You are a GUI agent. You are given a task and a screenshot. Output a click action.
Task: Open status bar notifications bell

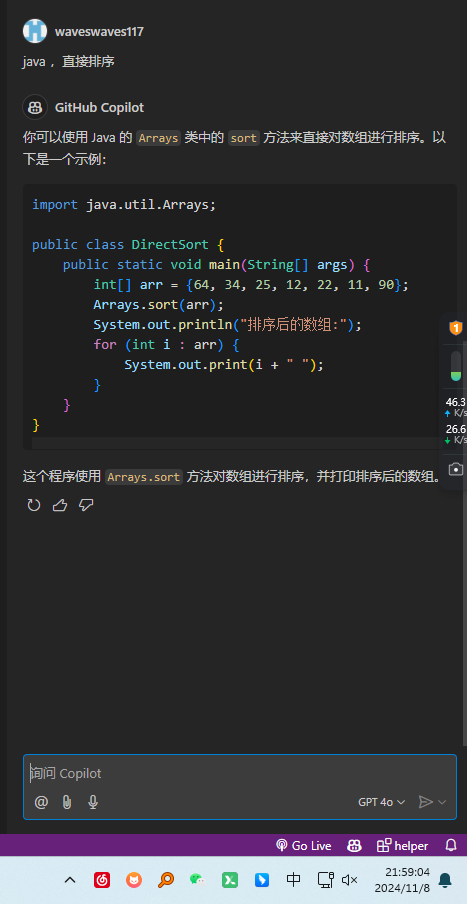tap(451, 846)
